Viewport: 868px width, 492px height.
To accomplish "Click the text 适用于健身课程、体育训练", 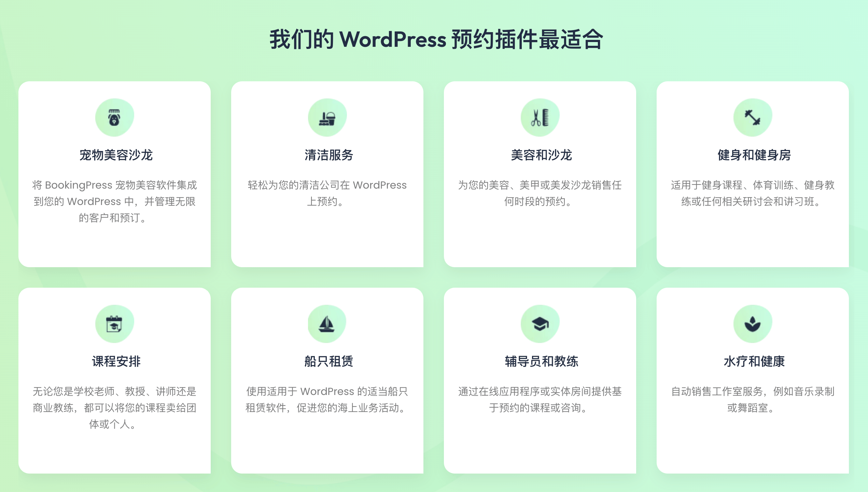I will 753,193.
